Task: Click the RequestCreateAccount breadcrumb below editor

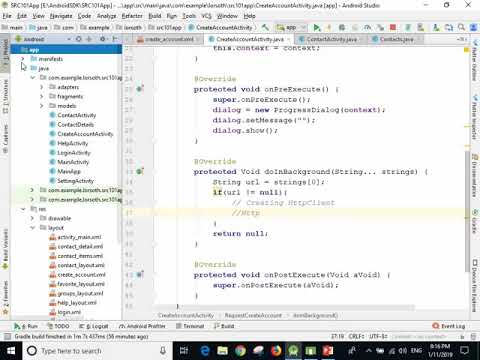Action: [253, 315]
